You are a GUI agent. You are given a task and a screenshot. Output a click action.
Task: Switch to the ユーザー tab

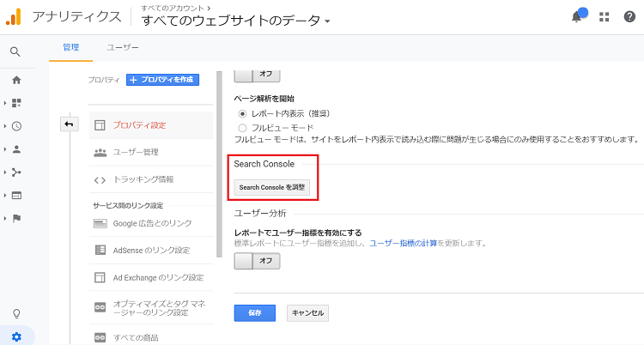click(123, 47)
